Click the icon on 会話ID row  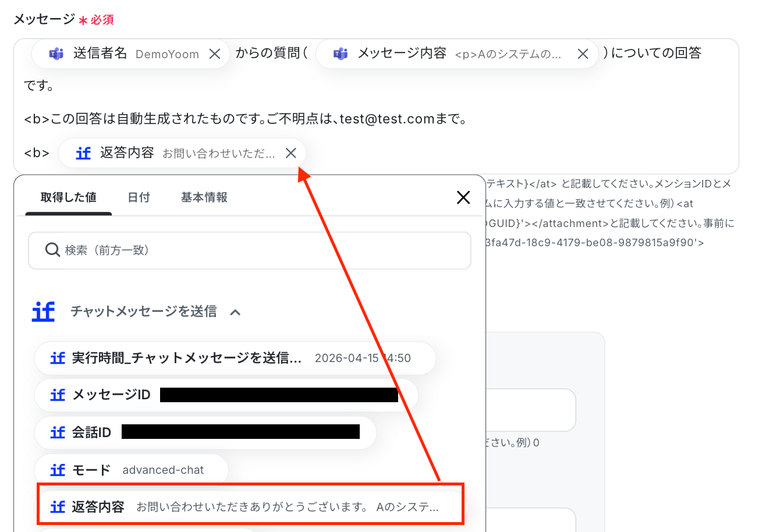click(58, 432)
